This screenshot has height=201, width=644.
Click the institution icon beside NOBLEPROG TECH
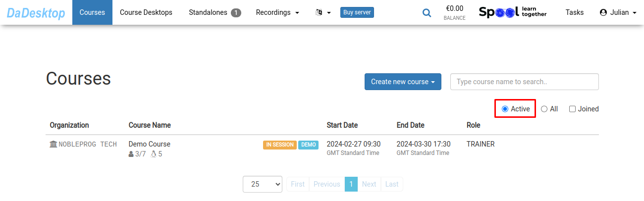[x=54, y=144]
